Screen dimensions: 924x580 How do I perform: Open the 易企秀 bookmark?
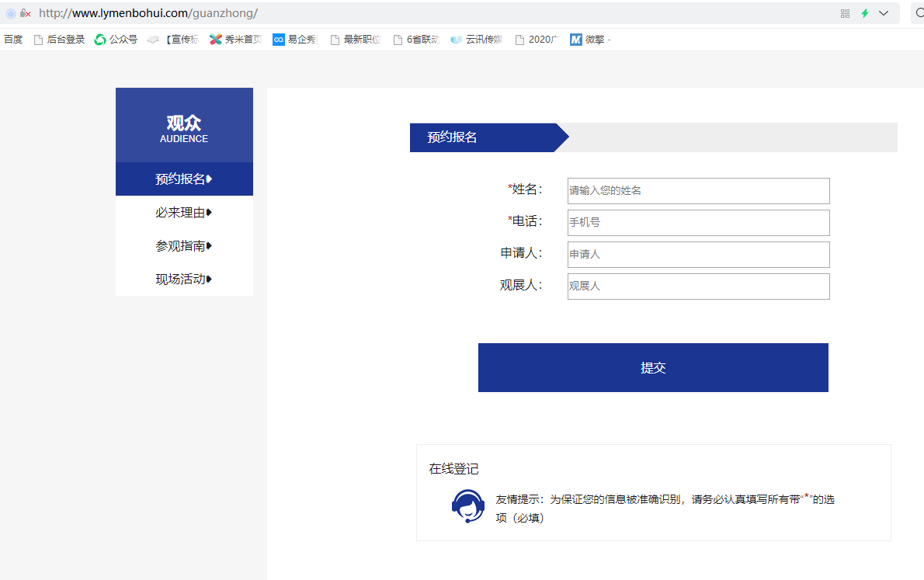point(295,40)
